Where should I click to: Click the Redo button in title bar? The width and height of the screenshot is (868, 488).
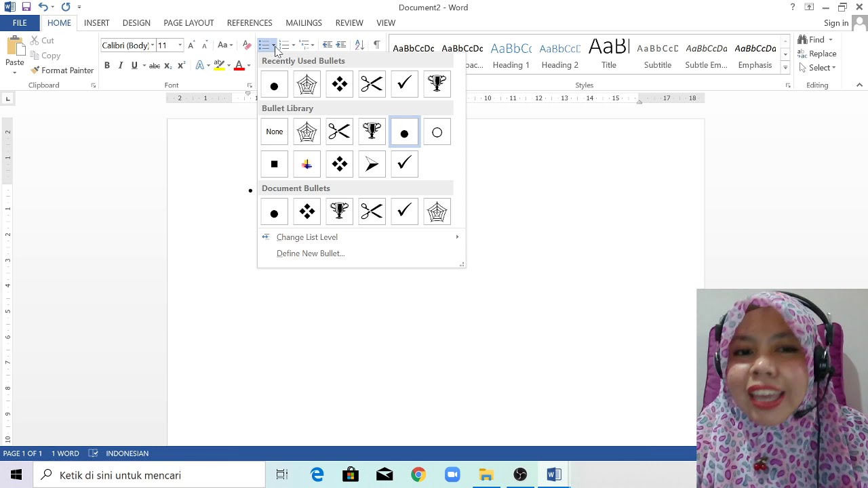tap(66, 7)
